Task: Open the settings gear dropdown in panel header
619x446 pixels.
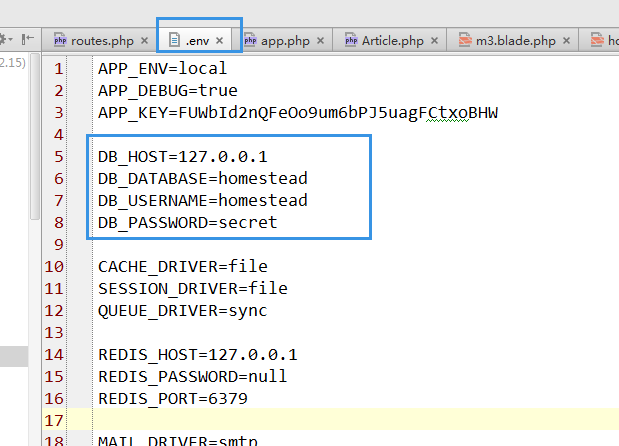Action: [5, 40]
